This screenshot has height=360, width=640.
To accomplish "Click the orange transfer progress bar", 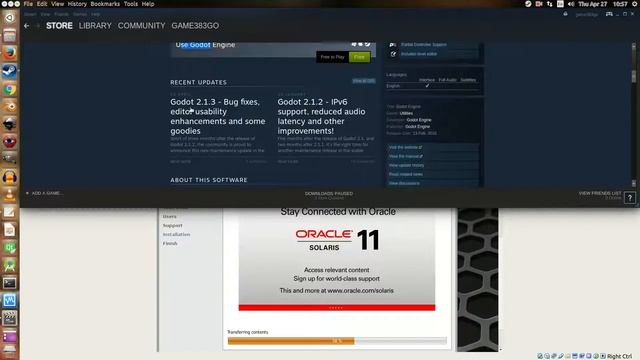I will tap(337, 341).
